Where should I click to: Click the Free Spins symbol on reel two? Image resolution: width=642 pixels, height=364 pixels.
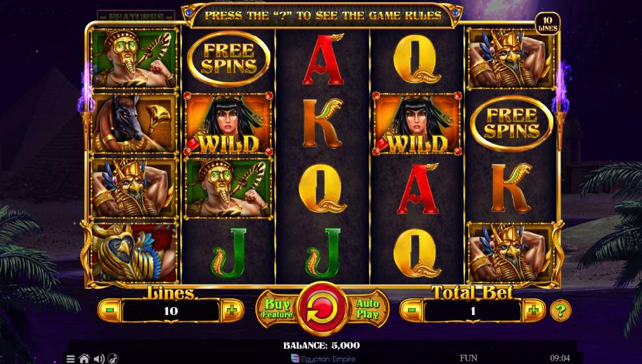coord(228,58)
